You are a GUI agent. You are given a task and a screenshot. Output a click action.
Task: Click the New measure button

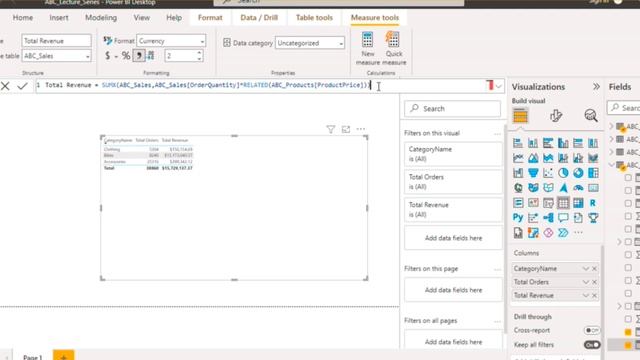click(368, 48)
